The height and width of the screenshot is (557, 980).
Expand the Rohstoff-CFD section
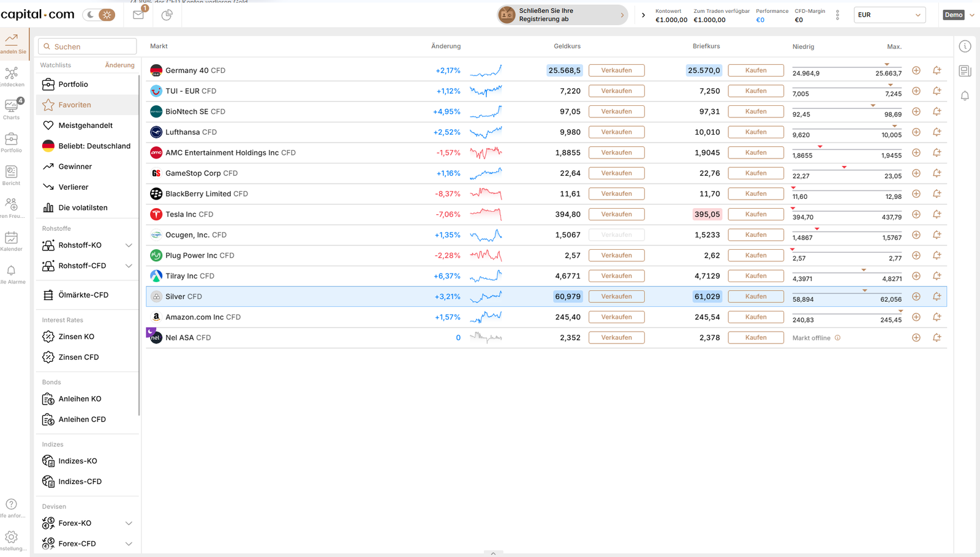[129, 266]
